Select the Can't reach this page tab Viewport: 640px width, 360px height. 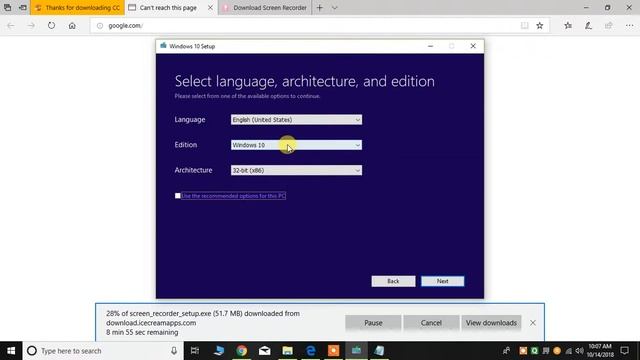point(167,8)
